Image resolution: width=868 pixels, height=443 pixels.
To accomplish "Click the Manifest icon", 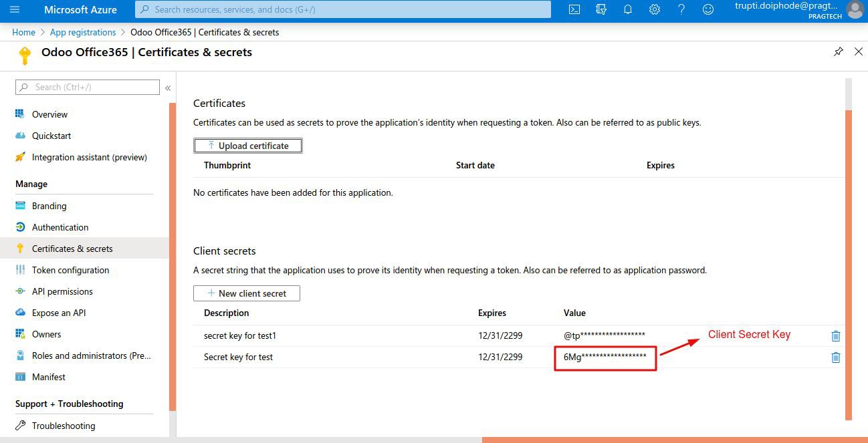I will (x=20, y=377).
